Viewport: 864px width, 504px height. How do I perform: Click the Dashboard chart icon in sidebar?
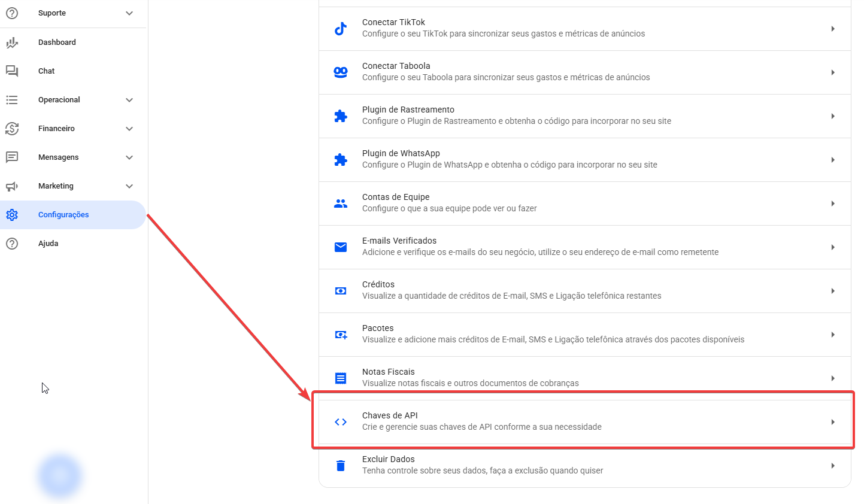(12, 42)
